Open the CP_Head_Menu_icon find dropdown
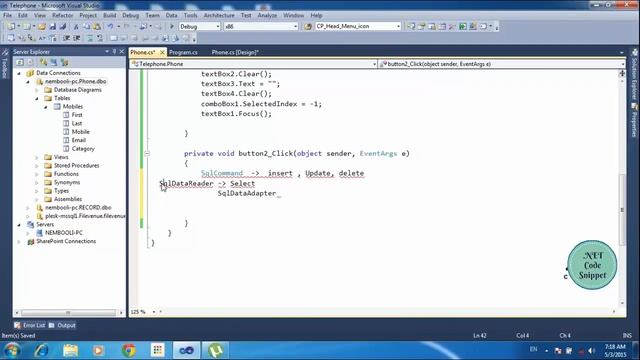Screen dimensions: 640x360 tap(398, 27)
